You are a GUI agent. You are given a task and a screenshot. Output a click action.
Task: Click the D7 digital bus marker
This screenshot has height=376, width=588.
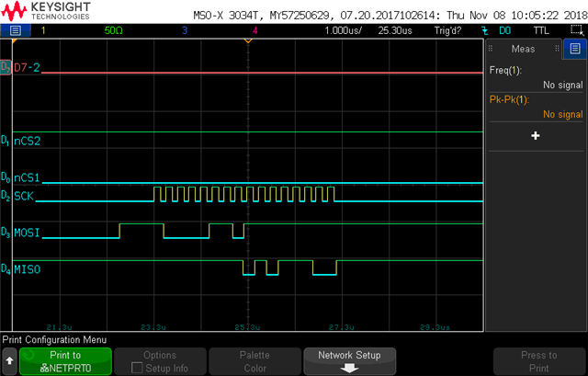pos(6,67)
